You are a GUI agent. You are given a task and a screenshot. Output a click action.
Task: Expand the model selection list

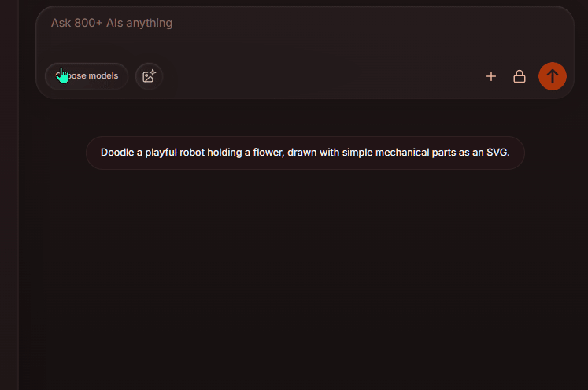[87, 76]
